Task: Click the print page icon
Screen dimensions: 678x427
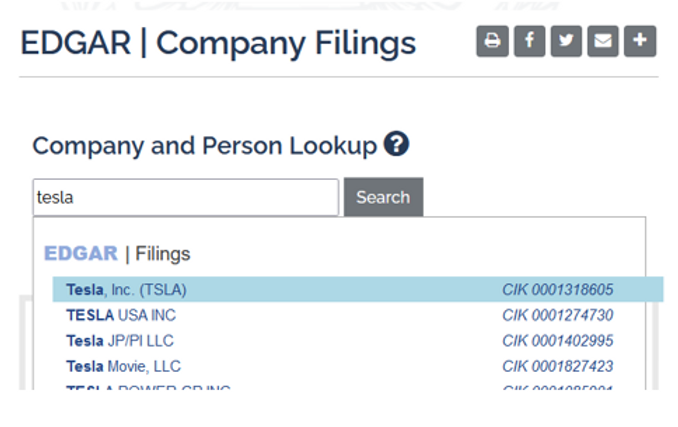Action: pyautogui.click(x=492, y=42)
